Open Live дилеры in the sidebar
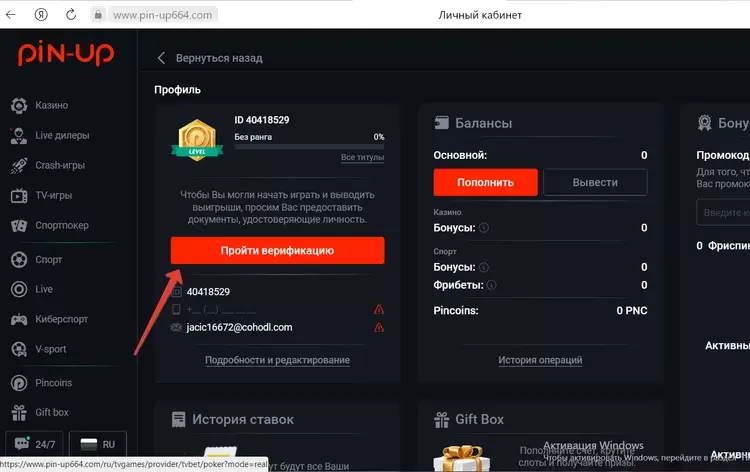Screen dimensions: 750x472 tap(62, 135)
